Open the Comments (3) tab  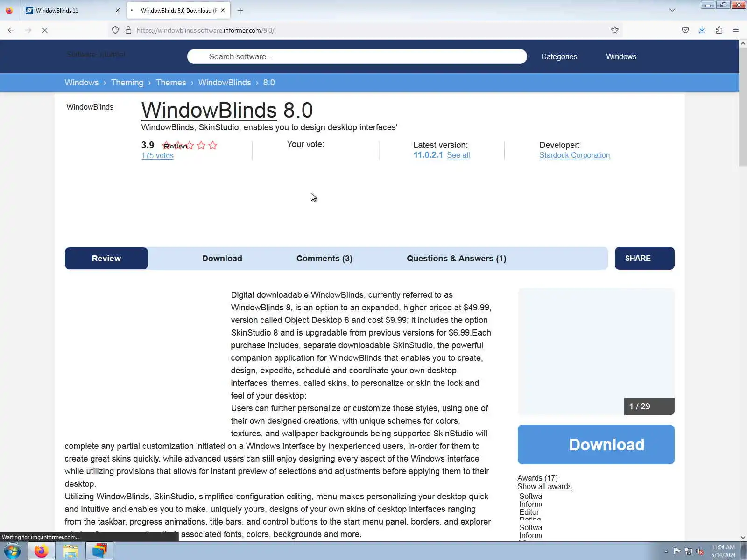pyautogui.click(x=324, y=258)
